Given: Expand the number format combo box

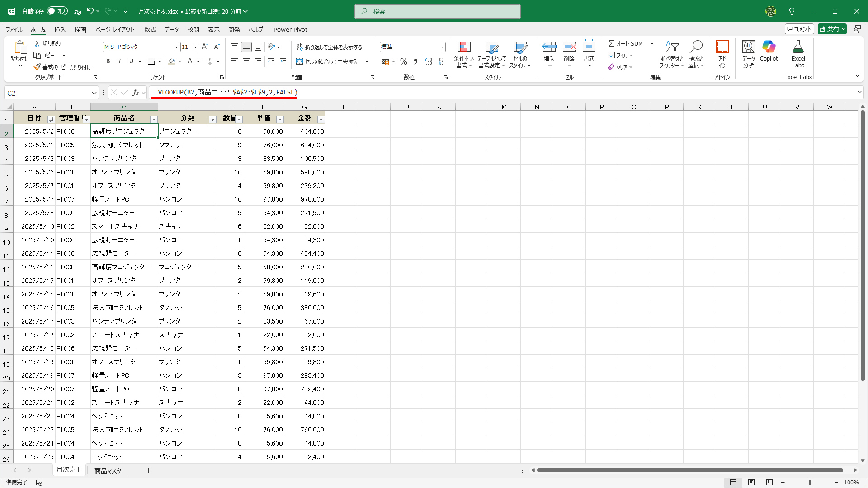Looking at the screenshot, I should click(442, 47).
